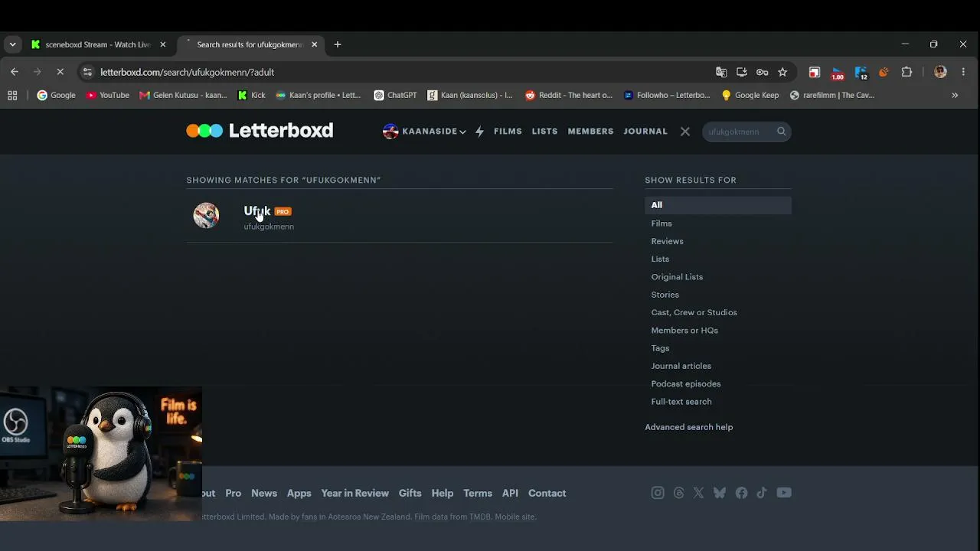Screen dimensions: 980x551
Task: Open the JOURNAL menu
Action: coord(645,132)
